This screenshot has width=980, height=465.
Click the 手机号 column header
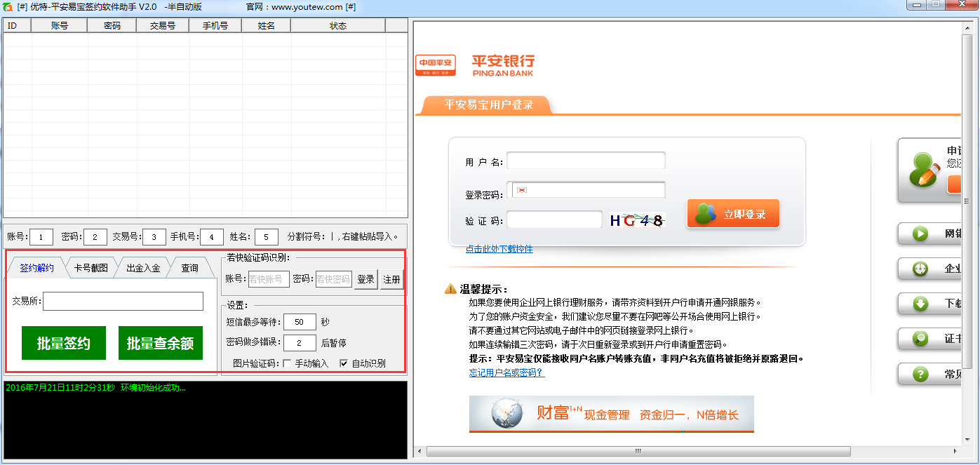point(215,25)
